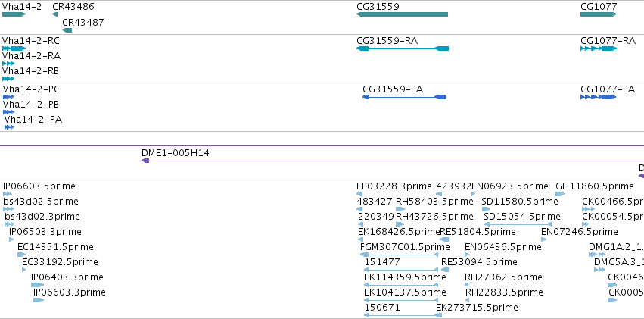Click the CR43486 gene label
This screenshot has height=319, width=644.
[x=73, y=7]
